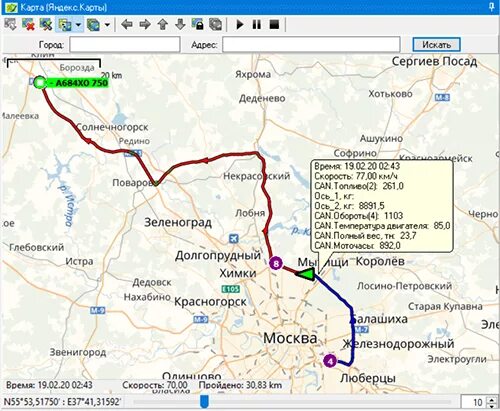The width and height of the screenshot is (500, 411).
Task: Click the Москва city label
Action: [290, 338]
